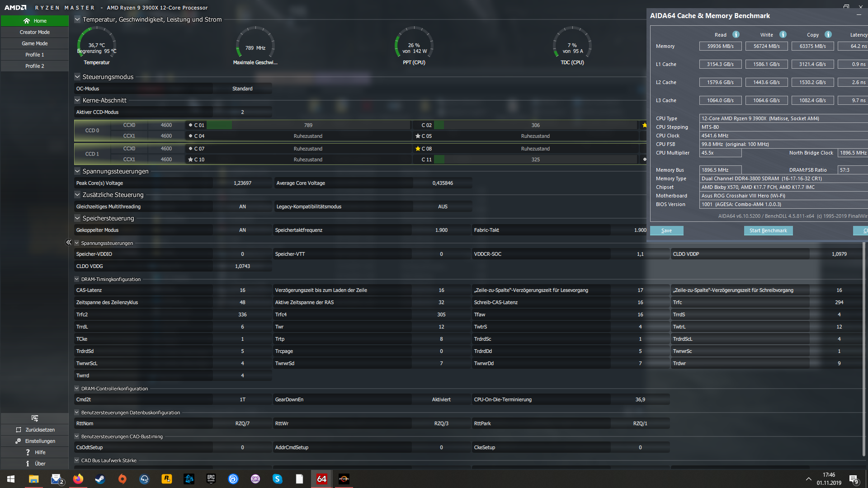The height and width of the screenshot is (488, 868).
Task: Toggle Legacy-Kompatibilitätsmodus AUS value
Action: [442, 206]
